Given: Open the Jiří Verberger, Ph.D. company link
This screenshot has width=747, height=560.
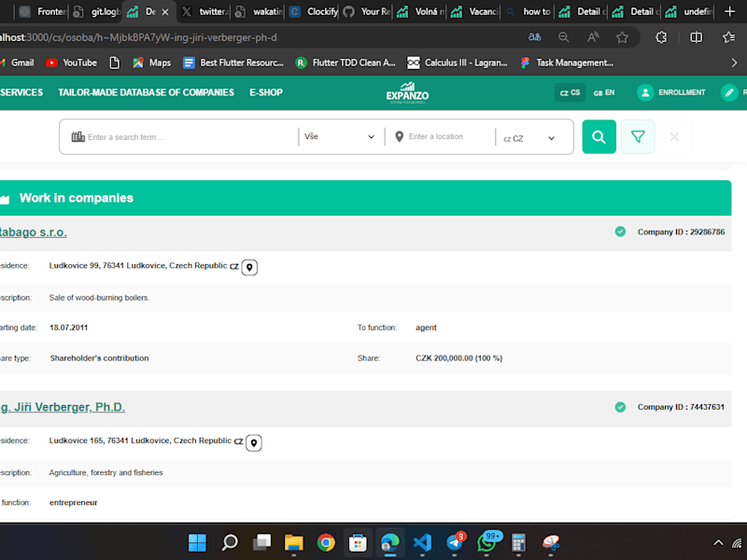Looking at the screenshot, I should [x=63, y=407].
